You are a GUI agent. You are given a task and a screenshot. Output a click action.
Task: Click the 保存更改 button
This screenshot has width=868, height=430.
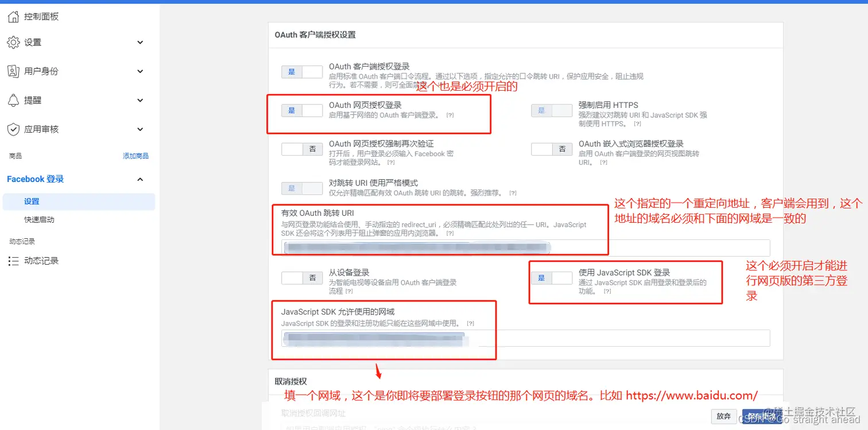(x=762, y=417)
